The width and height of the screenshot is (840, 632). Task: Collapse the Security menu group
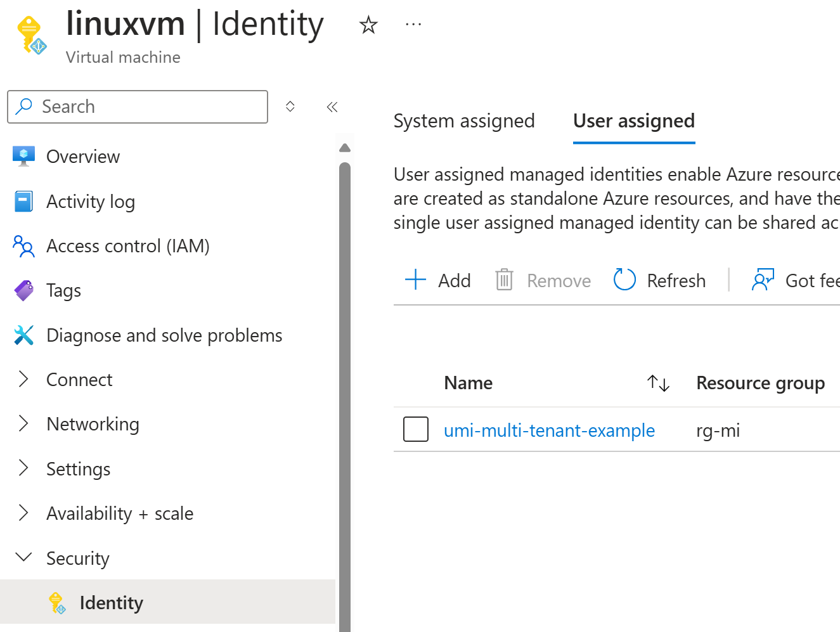point(23,557)
